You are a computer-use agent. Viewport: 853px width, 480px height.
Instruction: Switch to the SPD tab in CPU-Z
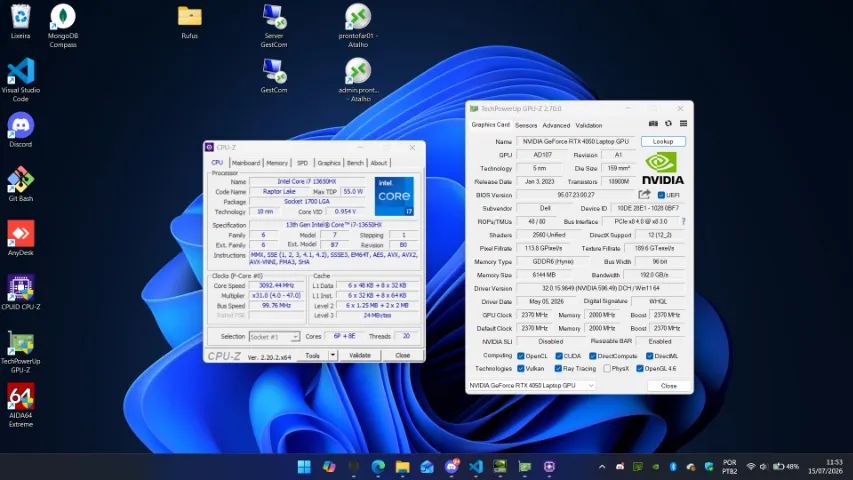coord(302,163)
